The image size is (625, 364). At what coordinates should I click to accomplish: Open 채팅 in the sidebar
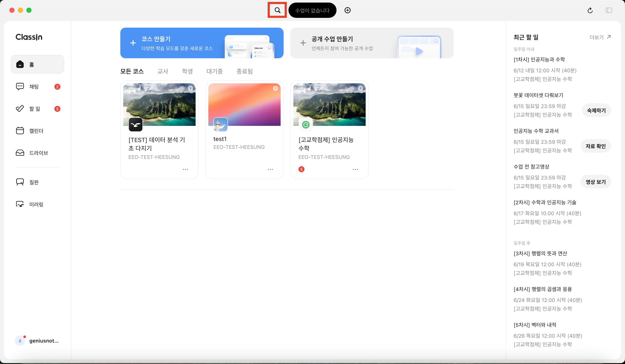(37, 87)
